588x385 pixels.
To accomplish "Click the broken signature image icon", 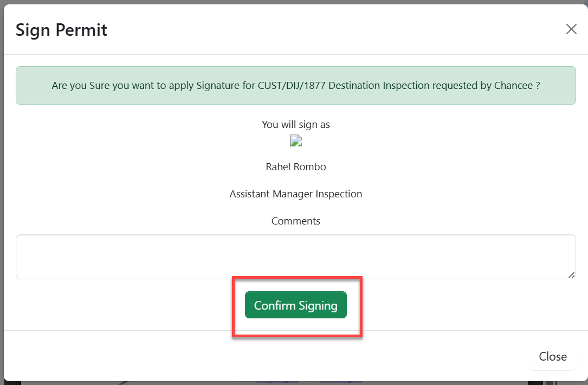I will 296,142.
